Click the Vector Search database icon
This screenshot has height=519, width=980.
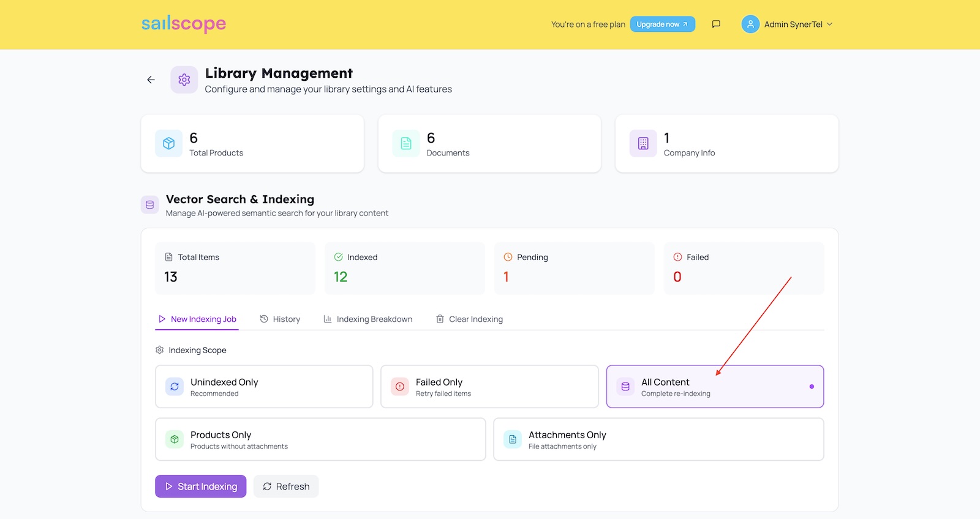149,205
